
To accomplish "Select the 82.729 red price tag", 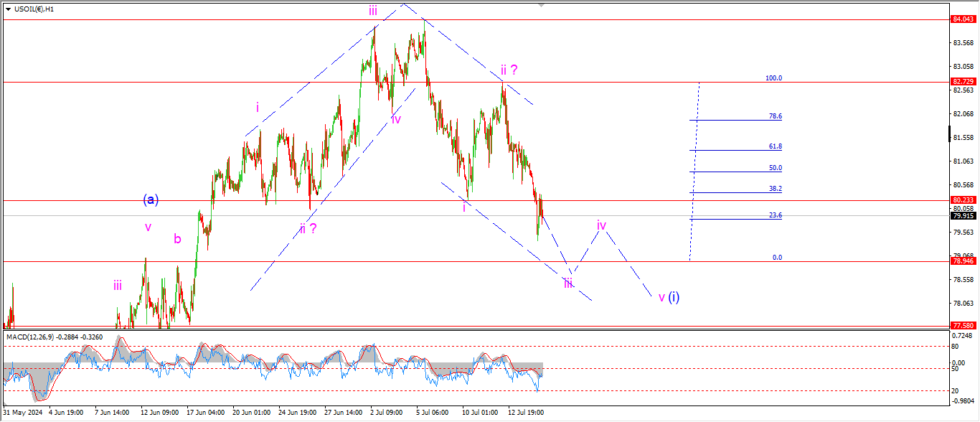I will 963,83.
